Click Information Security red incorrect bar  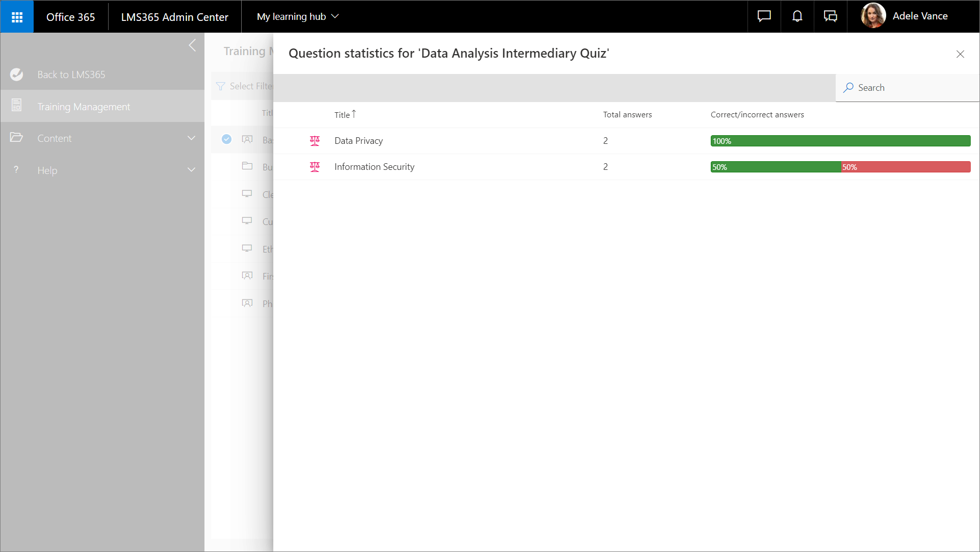coord(906,167)
